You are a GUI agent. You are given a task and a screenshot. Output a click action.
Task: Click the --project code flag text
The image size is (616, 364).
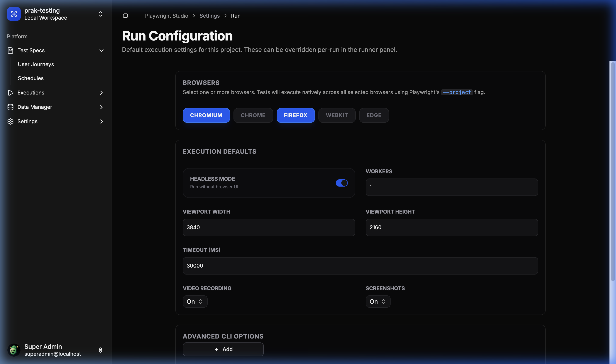[x=457, y=92]
